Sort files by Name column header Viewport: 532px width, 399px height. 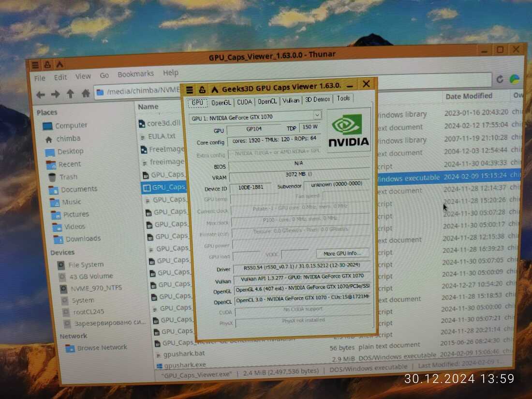coord(148,106)
